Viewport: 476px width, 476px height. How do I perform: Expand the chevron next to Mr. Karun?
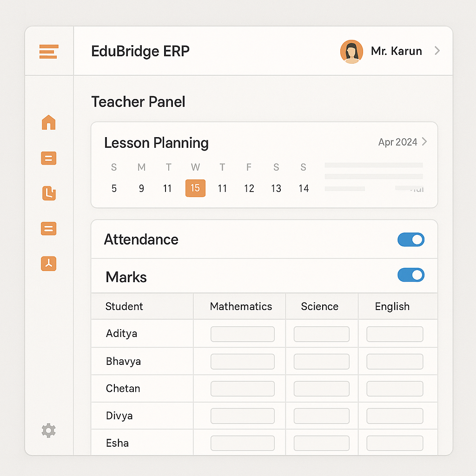pos(437,51)
